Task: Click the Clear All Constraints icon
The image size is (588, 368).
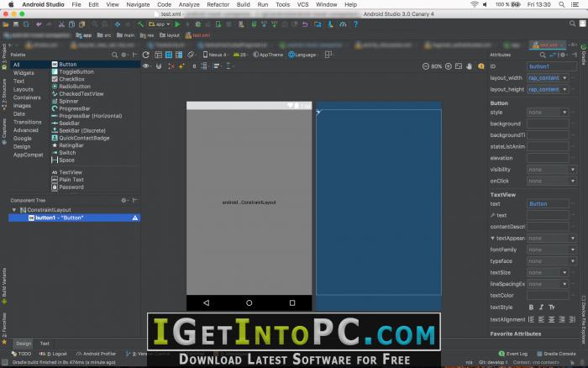Action: tap(171, 66)
